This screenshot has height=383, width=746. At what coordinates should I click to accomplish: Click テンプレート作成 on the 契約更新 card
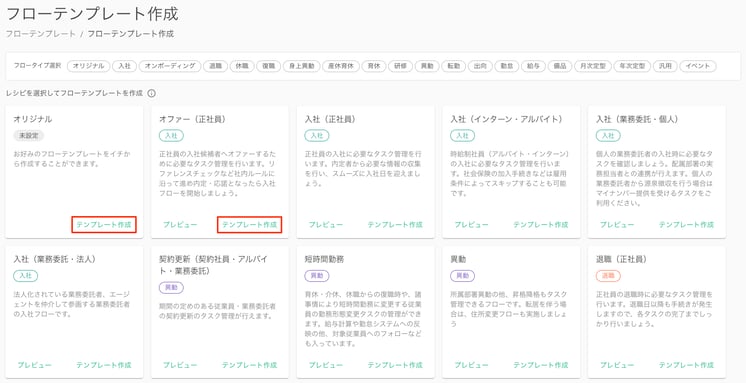249,365
